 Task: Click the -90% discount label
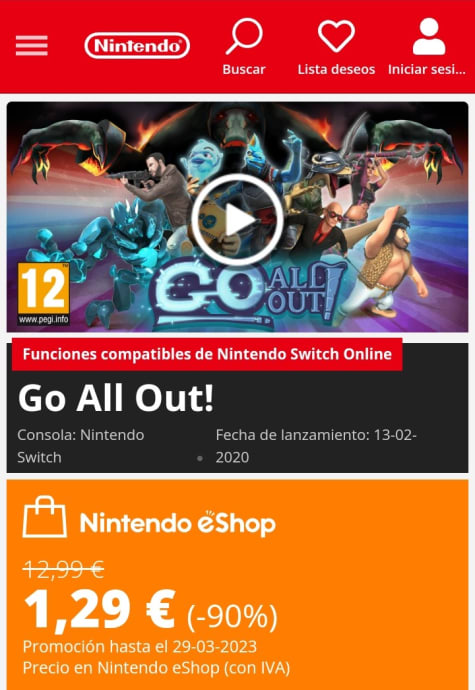pos(232,617)
